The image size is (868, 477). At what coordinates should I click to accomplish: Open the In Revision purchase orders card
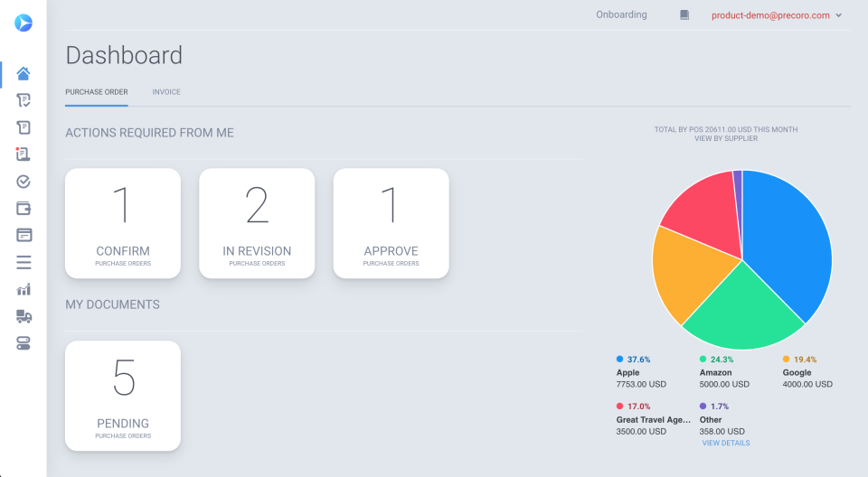257,223
